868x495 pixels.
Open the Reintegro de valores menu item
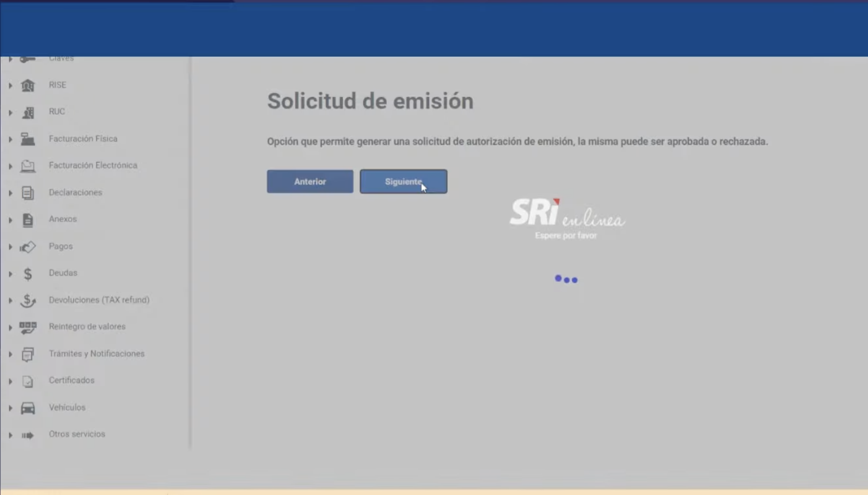87,327
